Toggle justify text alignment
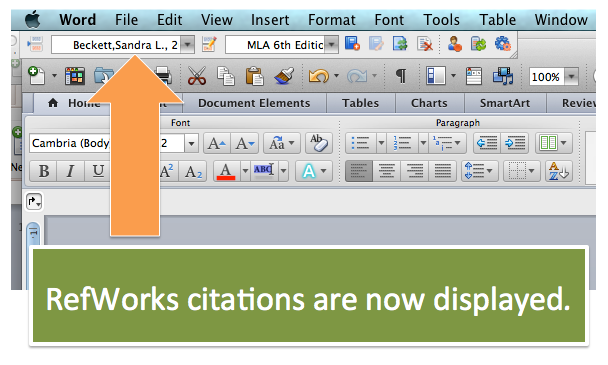This screenshot has height=365, width=608. [x=442, y=171]
